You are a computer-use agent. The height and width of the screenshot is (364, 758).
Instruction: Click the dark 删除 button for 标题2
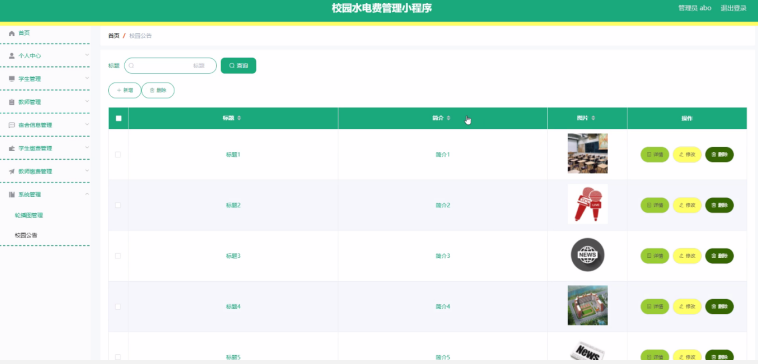click(719, 205)
